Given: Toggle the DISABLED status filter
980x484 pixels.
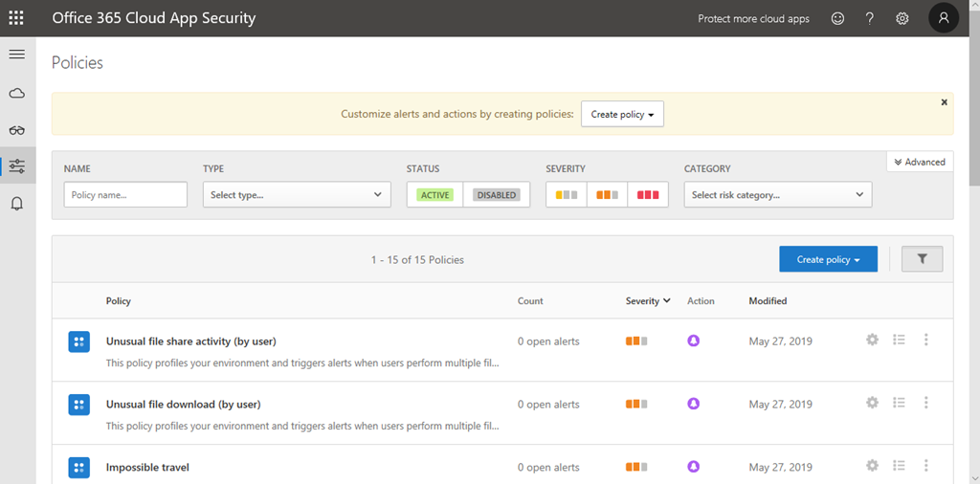Looking at the screenshot, I should pyautogui.click(x=497, y=195).
